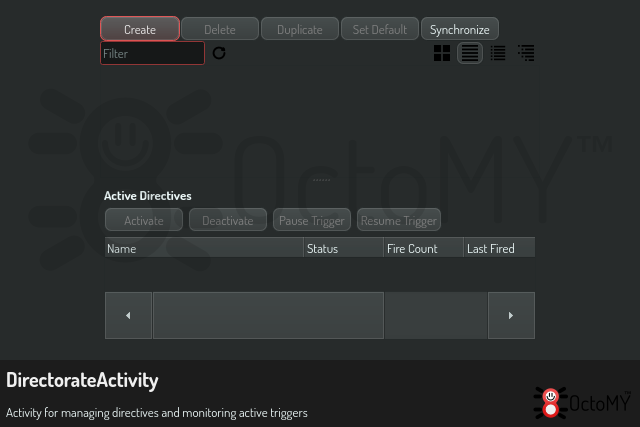The height and width of the screenshot is (427, 640).
Task: Click the Set Default button
Action: (380, 29)
